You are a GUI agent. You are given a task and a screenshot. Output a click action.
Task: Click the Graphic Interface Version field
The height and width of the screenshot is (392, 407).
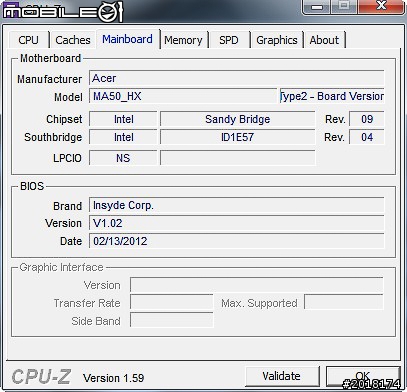tap(257, 285)
